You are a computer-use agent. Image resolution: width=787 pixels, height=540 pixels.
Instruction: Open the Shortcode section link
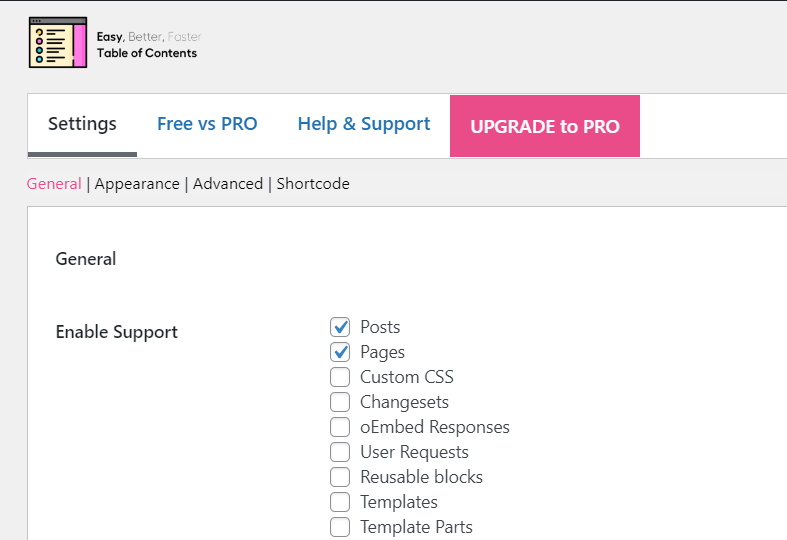(x=313, y=184)
